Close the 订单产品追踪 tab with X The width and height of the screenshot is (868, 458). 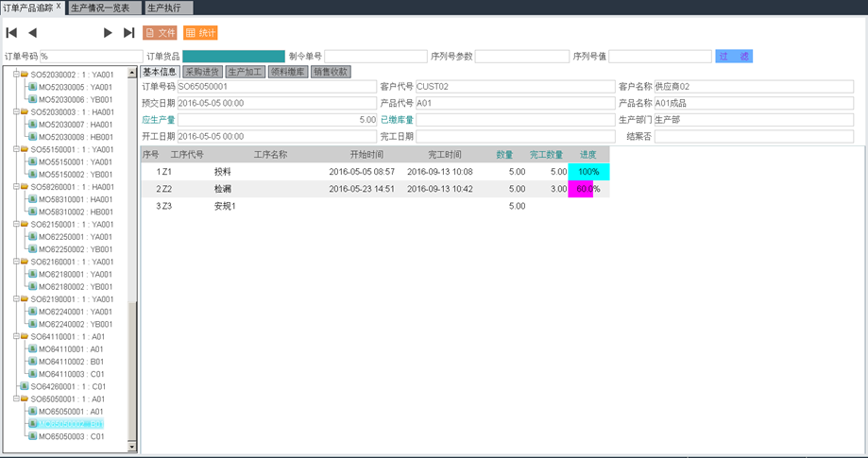click(x=59, y=7)
